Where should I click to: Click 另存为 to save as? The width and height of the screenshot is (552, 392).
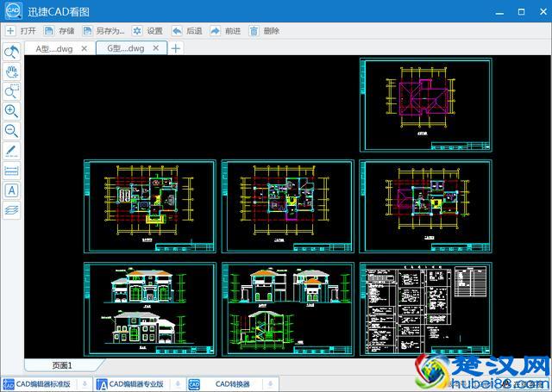click(x=103, y=31)
